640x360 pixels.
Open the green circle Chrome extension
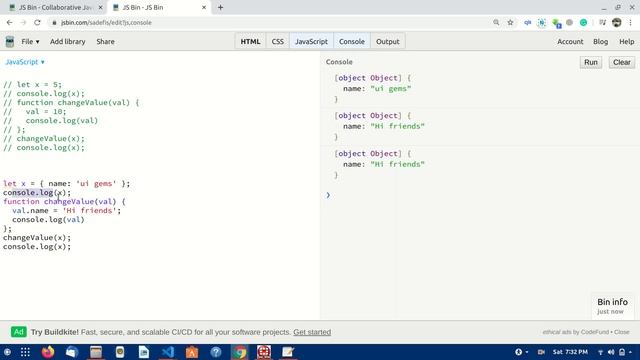(x=583, y=22)
